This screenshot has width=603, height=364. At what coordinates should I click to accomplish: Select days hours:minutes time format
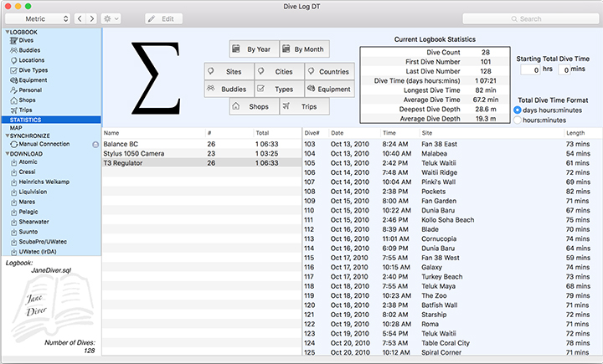(517, 110)
